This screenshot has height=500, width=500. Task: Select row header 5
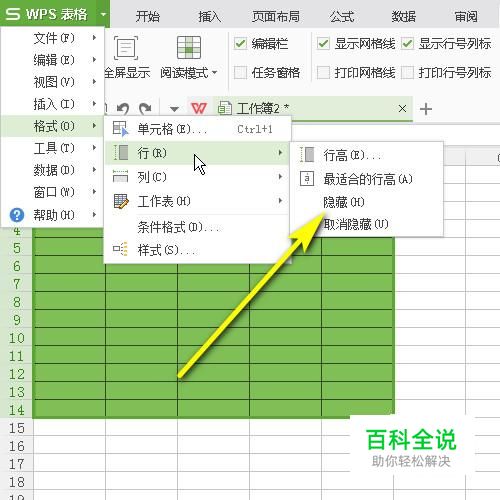coord(17,248)
